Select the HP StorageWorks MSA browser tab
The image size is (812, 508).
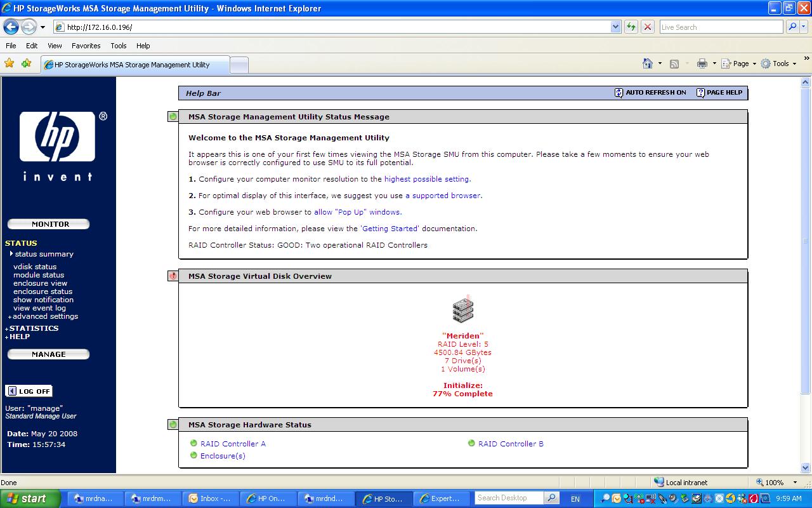click(x=132, y=65)
